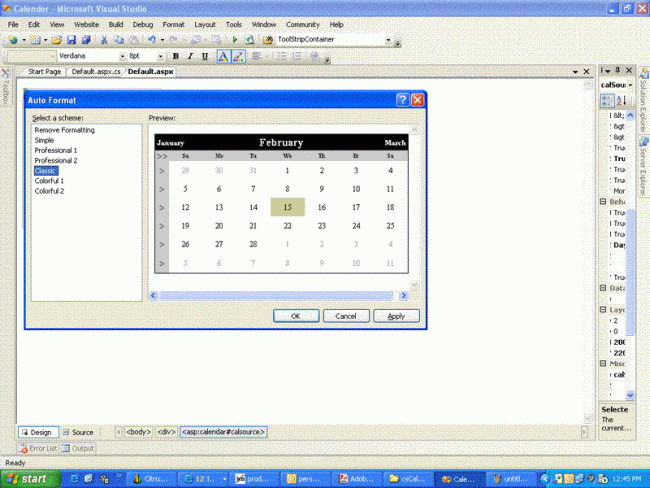Collapse the Layout section in Properties

(x=603, y=309)
